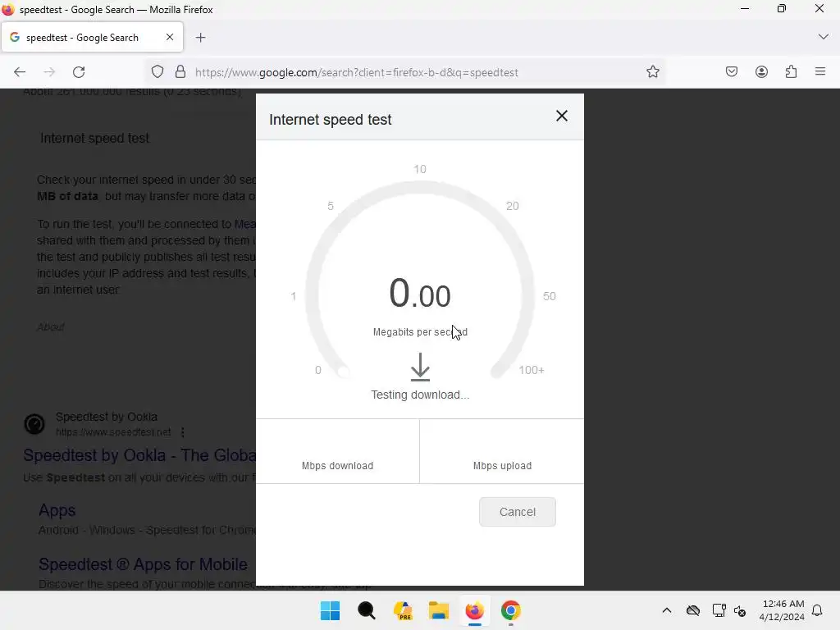
Task: Bookmark this page with the star icon
Action: [x=652, y=72]
